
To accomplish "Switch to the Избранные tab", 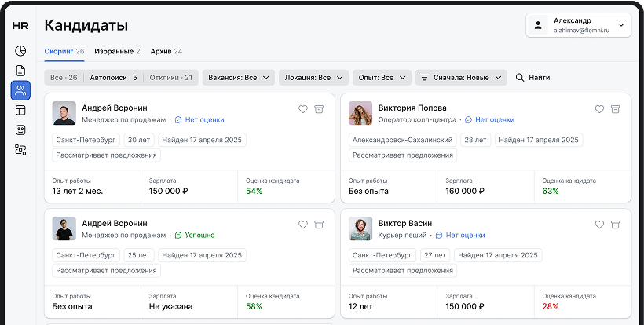I will pos(117,51).
